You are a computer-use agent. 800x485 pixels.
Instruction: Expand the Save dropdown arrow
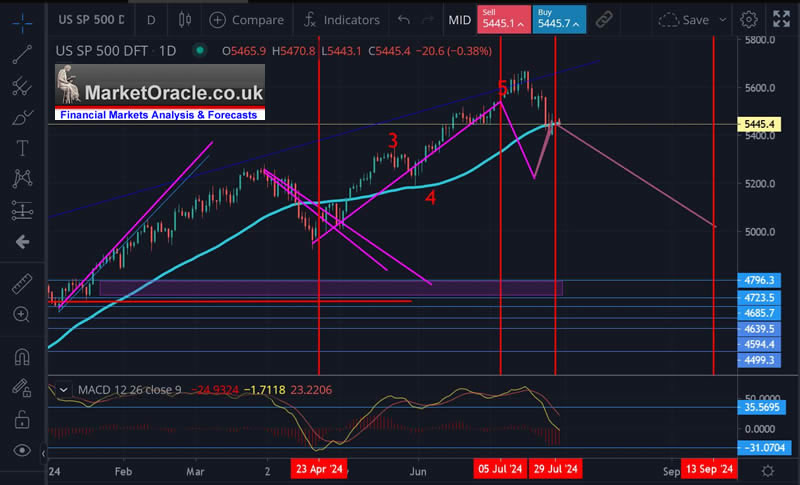[x=722, y=20]
